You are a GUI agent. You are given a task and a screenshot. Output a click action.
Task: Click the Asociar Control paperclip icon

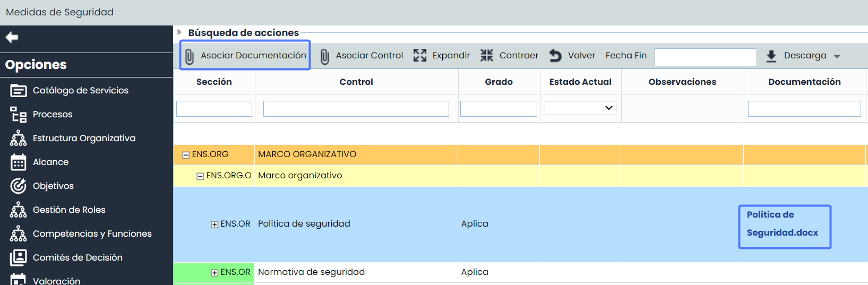(324, 56)
